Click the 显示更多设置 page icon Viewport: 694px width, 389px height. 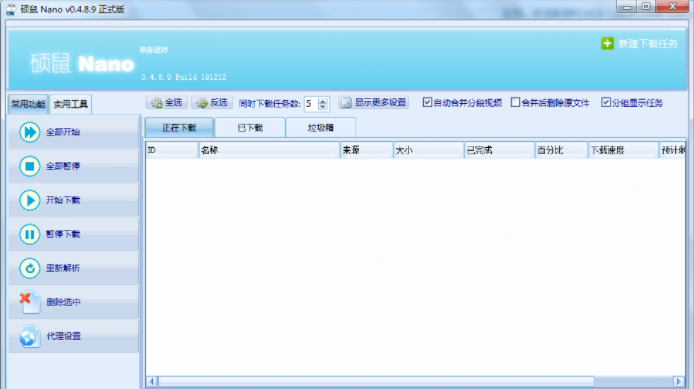346,103
